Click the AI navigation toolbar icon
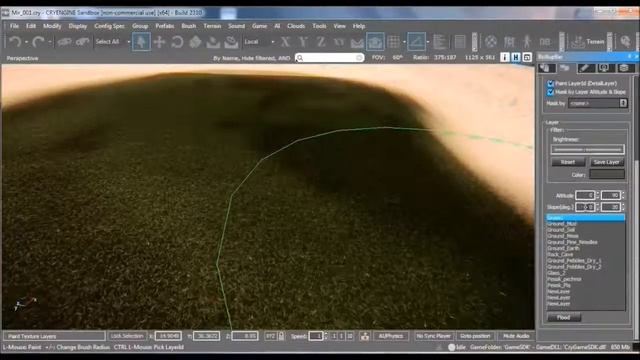The width and height of the screenshot is (640, 360). (509, 42)
